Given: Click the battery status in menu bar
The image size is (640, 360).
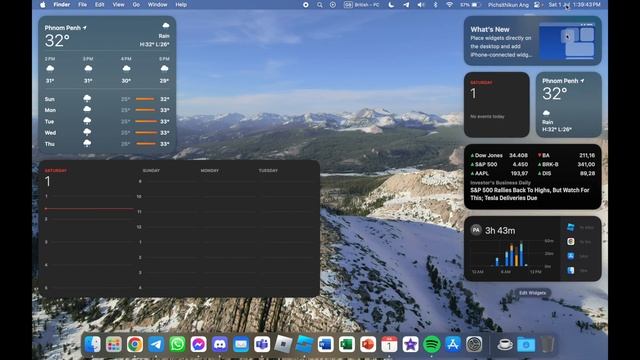Looking at the screenshot, I should click(x=470, y=4).
